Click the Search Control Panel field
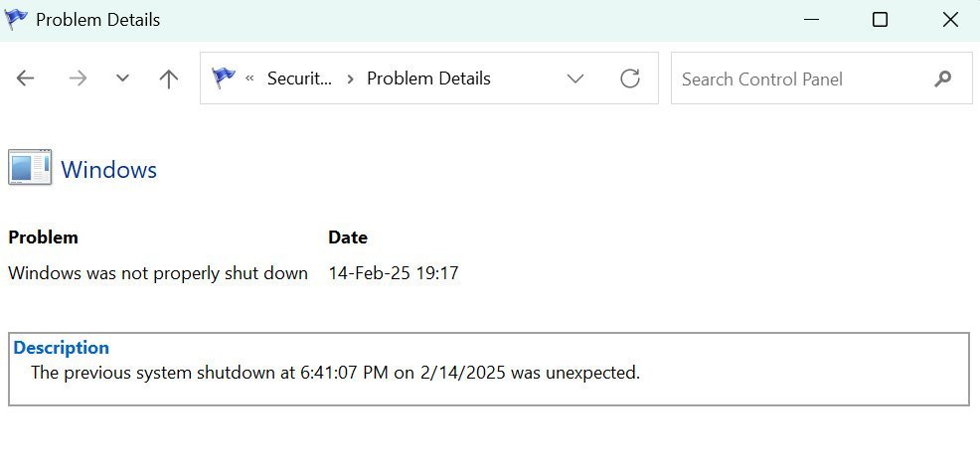 pos(821,78)
